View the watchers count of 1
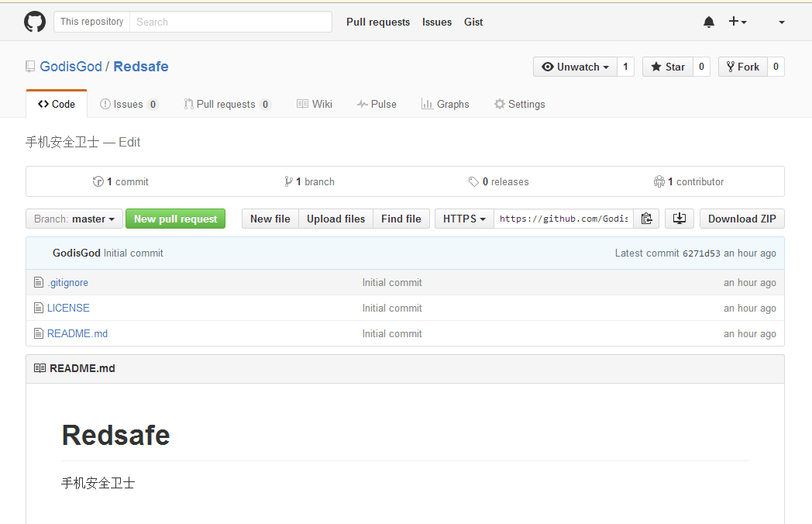Viewport: 812px width, 524px height. [x=625, y=67]
